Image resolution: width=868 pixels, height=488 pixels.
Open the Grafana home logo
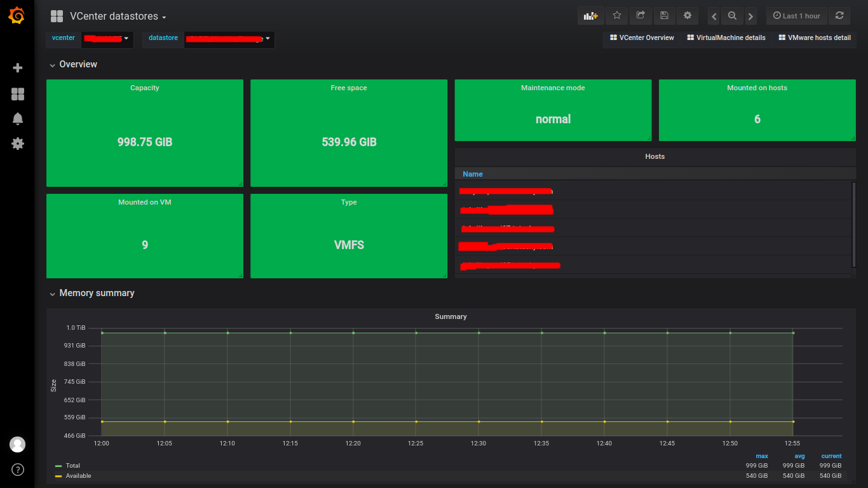tap(17, 16)
